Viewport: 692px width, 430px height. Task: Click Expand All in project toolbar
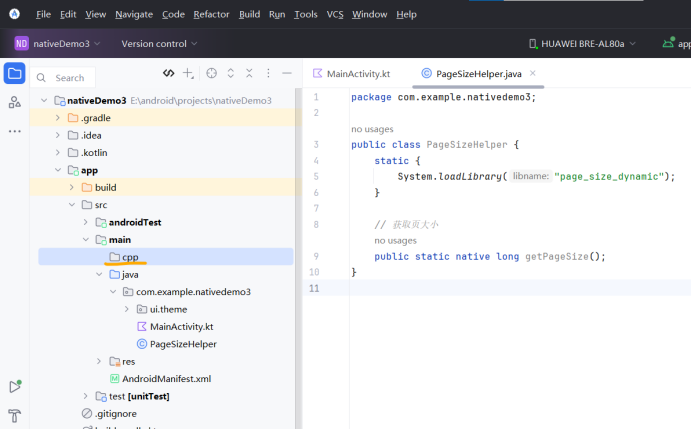[230, 73]
